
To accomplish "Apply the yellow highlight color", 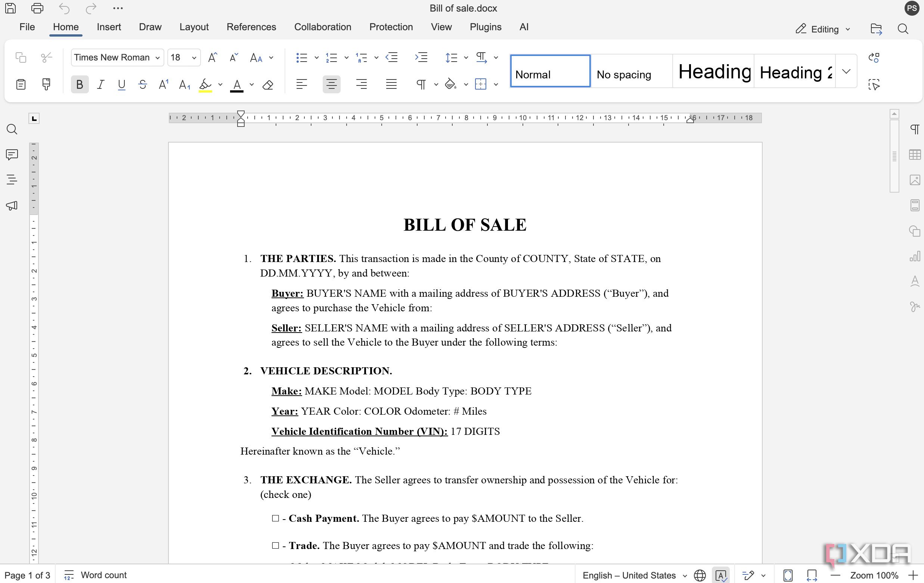I will tap(205, 85).
